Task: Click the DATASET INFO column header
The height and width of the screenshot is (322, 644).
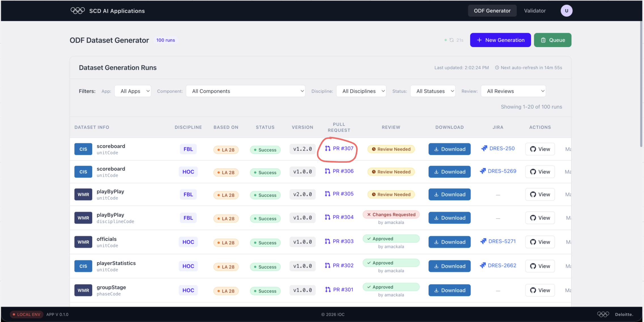Action: pos(92,127)
